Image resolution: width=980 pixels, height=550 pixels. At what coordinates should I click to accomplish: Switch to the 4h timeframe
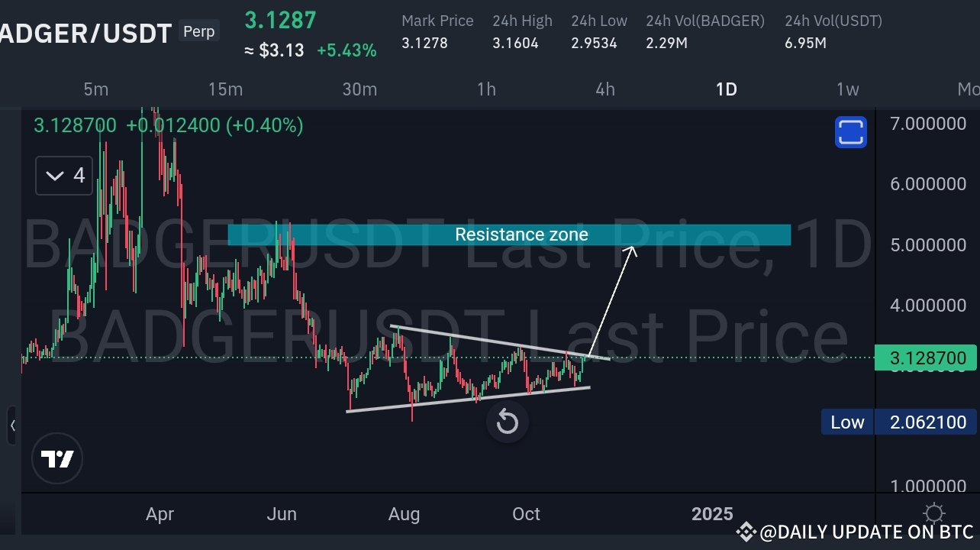(x=604, y=89)
